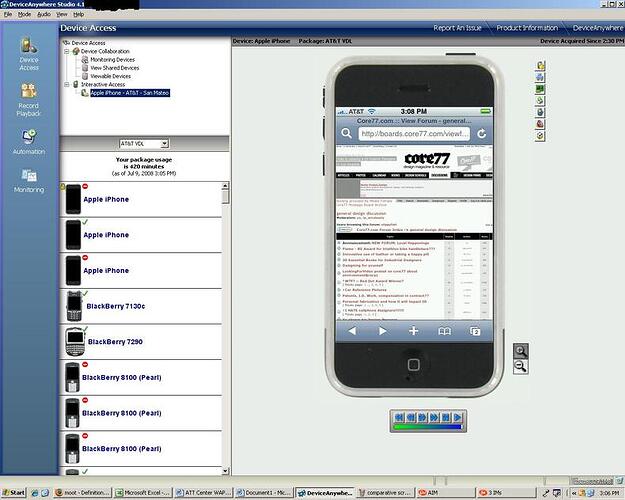Select View Shared Devices in the tree
This screenshot has width=625, height=500.
114,68
